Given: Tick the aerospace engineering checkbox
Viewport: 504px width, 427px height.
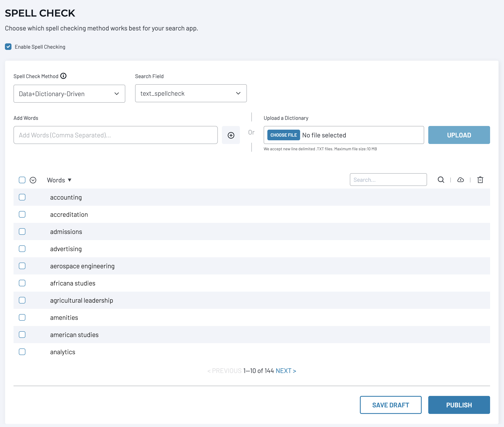Looking at the screenshot, I should click(22, 266).
